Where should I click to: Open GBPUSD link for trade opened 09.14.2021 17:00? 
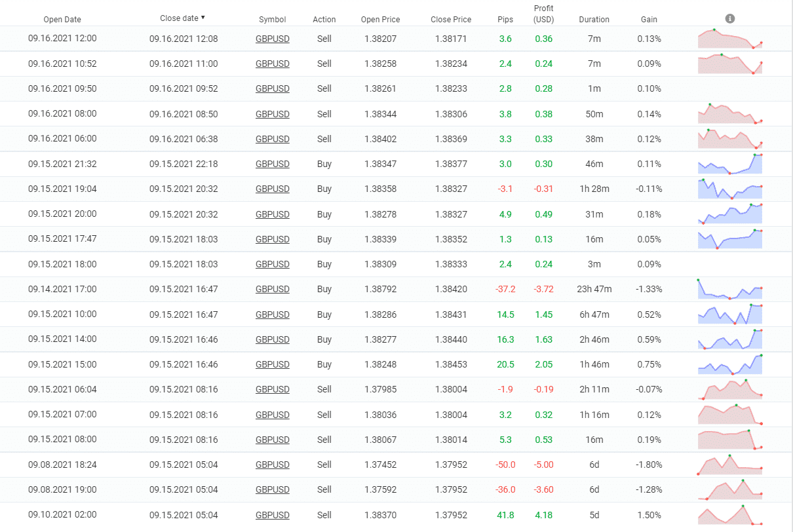272,290
